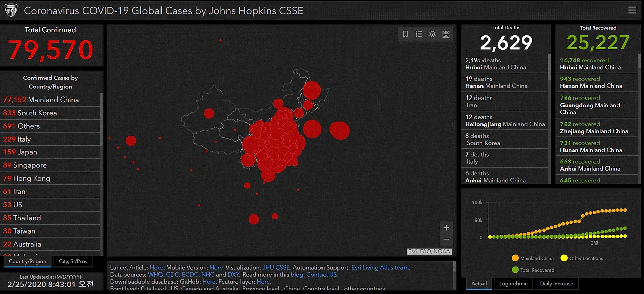Open the map layers icon

pyautogui.click(x=432, y=34)
